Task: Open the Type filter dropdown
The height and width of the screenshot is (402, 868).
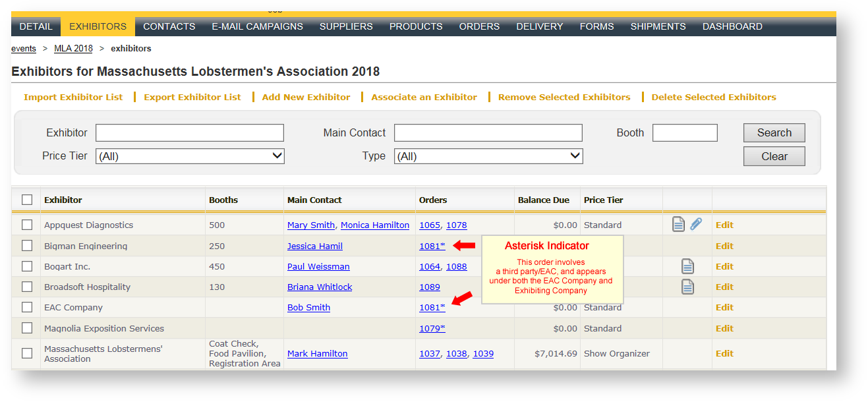Action: pos(488,156)
